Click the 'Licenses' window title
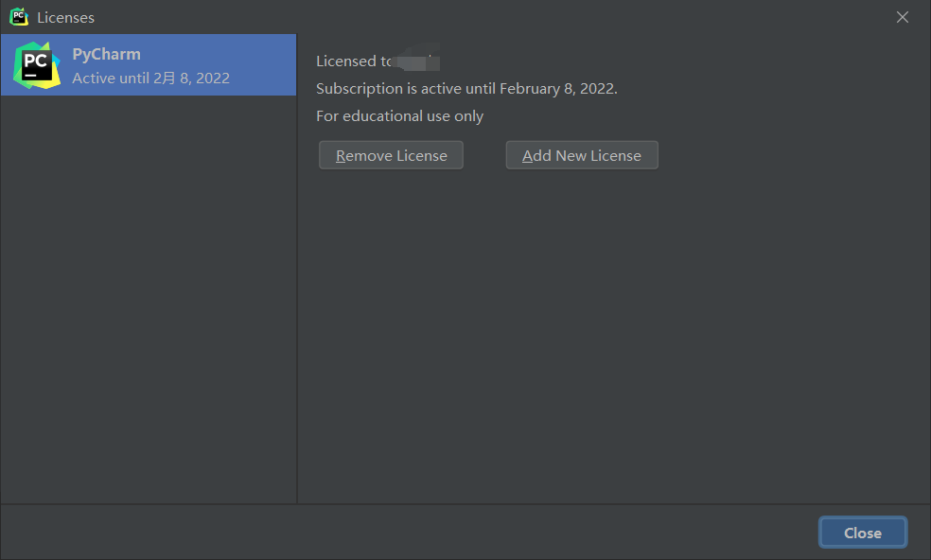931x560 pixels. (65, 17)
